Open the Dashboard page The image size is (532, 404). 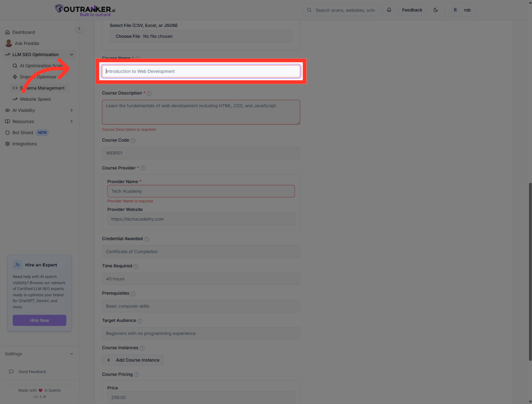coord(24,32)
